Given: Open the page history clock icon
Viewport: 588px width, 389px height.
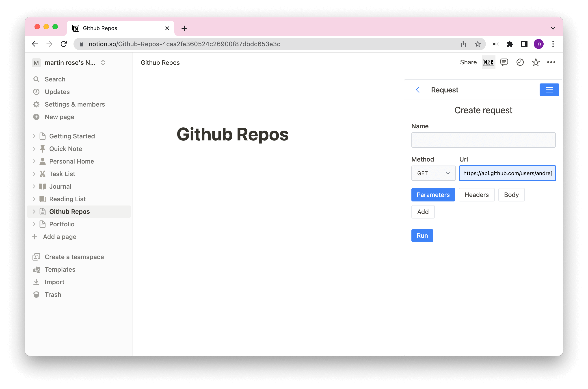Looking at the screenshot, I should [x=520, y=62].
